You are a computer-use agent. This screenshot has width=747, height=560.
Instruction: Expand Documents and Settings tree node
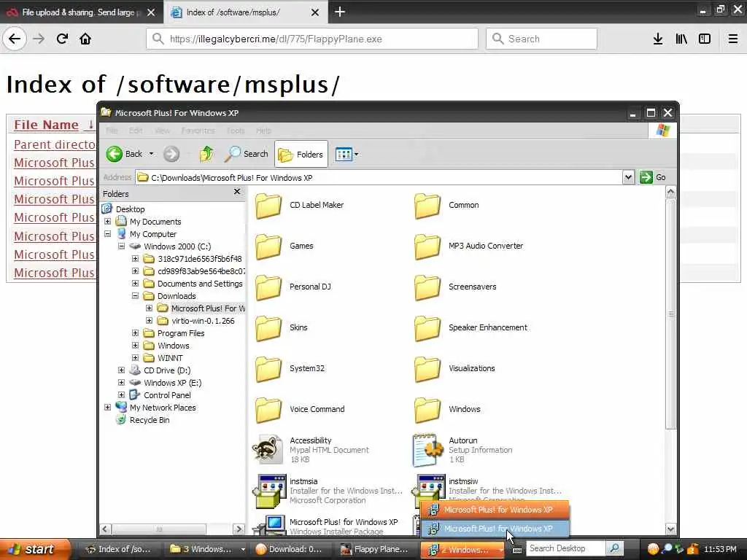135,284
